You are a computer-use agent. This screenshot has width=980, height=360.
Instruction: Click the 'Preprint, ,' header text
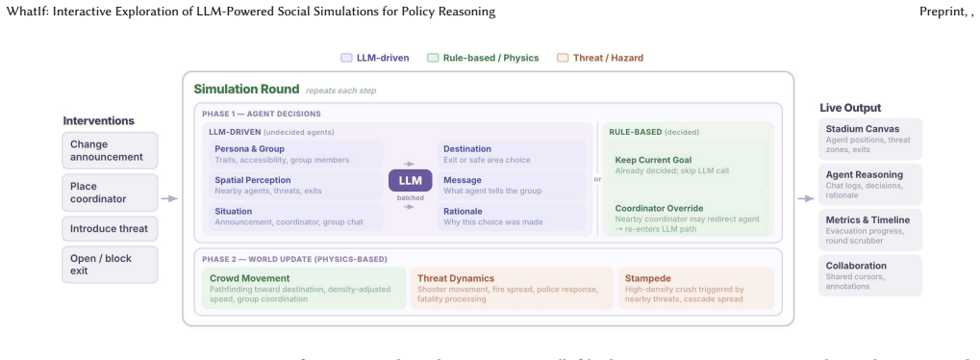(x=946, y=12)
